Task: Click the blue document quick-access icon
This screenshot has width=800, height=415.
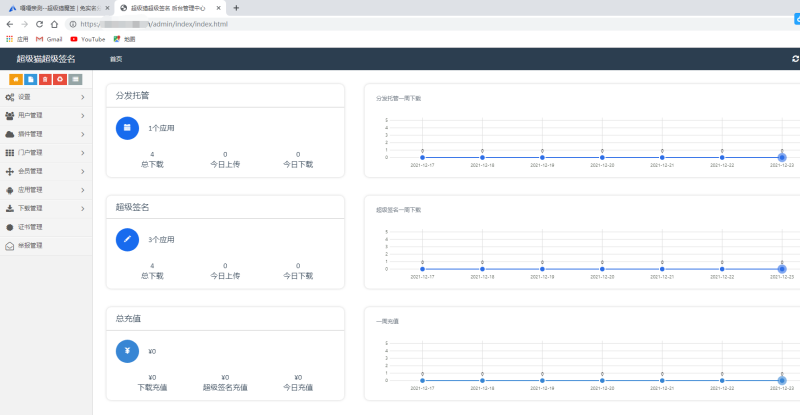Action: click(31, 79)
